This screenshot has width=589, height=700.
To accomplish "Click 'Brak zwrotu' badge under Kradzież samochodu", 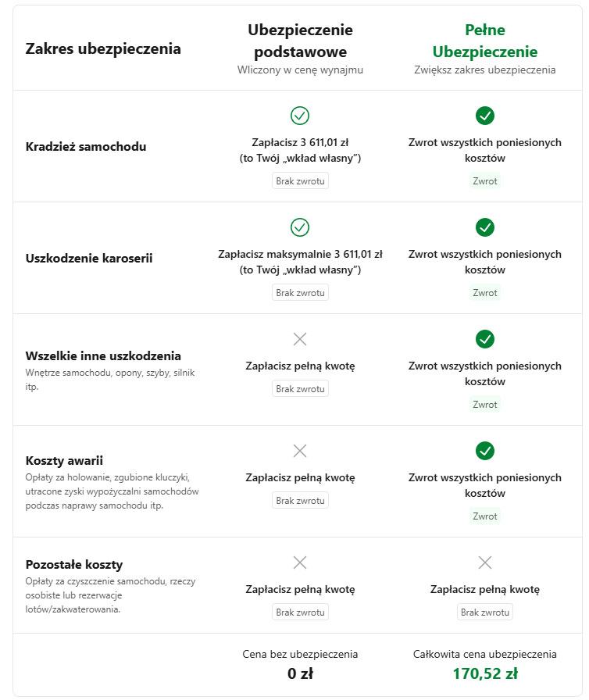I will (300, 180).
